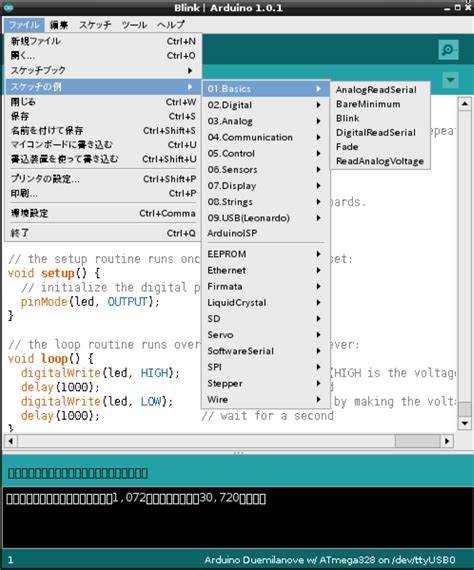Expand the Servo library examples

click(x=266, y=335)
